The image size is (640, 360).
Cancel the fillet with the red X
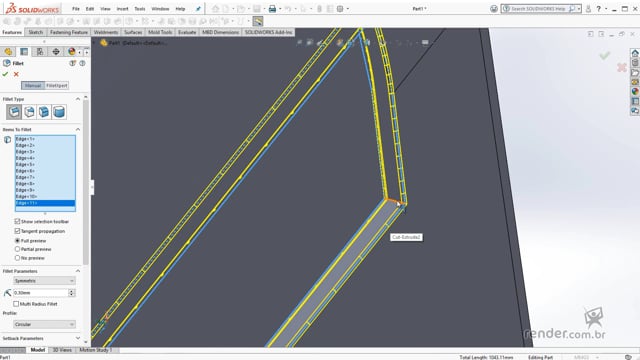click(x=16, y=74)
